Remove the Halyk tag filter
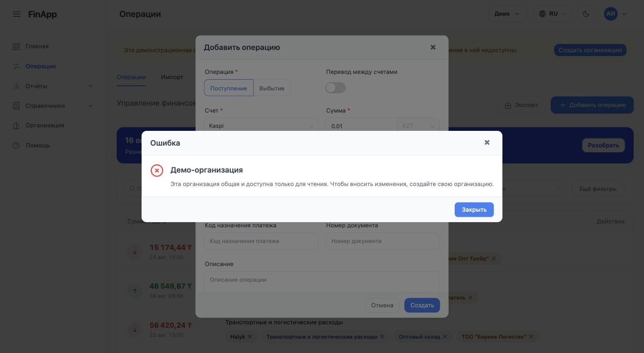This screenshot has width=644, height=353. click(249, 336)
